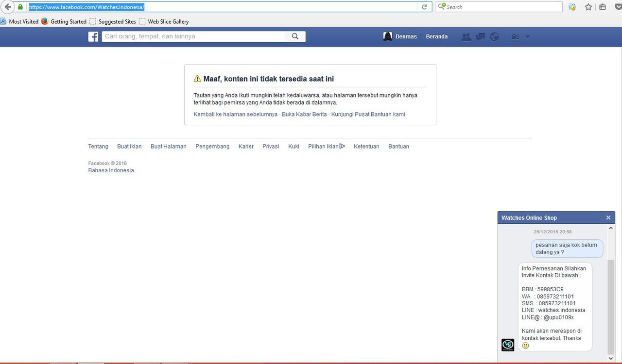The height and width of the screenshot is (364, 622).
Task: Open the Kuki footer link
Action: (x=294, y=146)
